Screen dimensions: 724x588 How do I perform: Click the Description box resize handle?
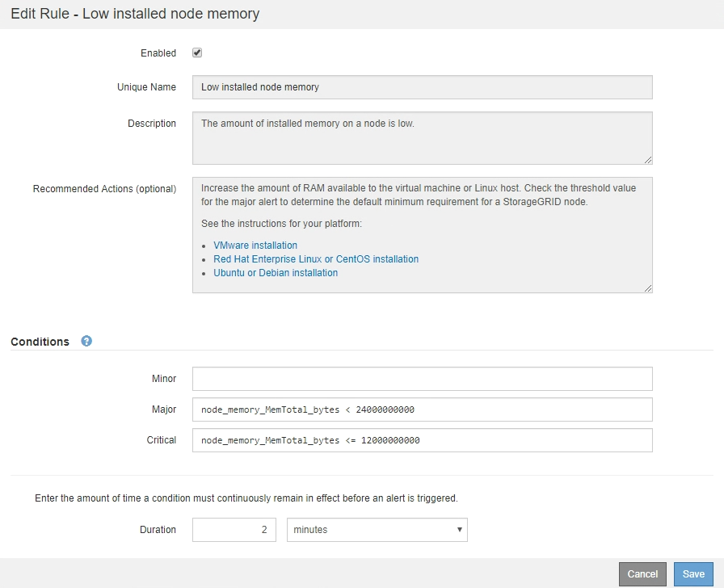click(x=648, y=160)
